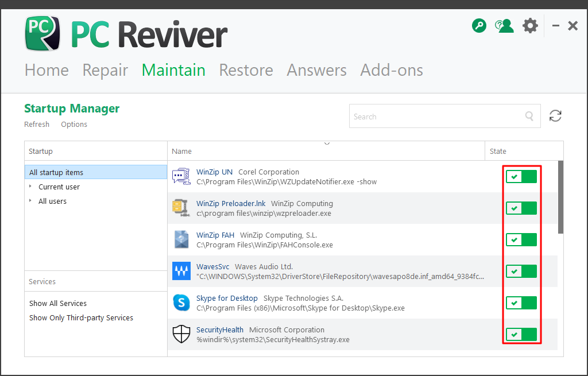
Task: Open the Repair tab
Action: [106, 70]
